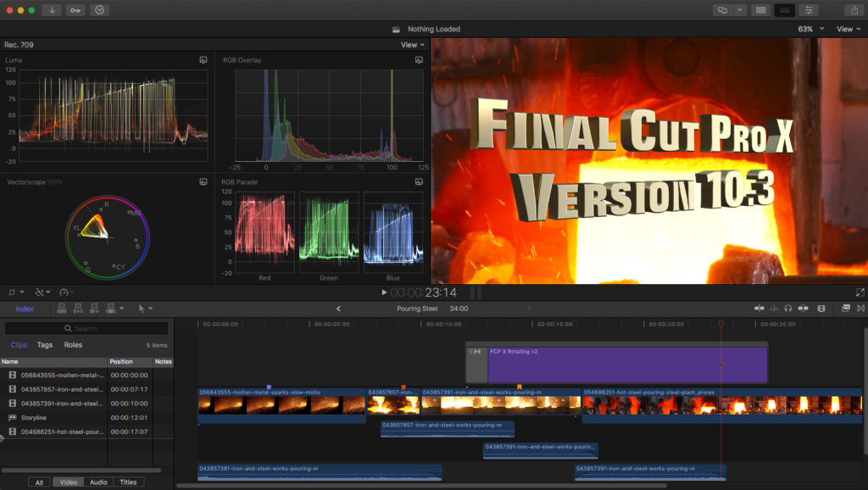
Task: Click the secondary display icon in the toolbar
Action: click(722, 10)
